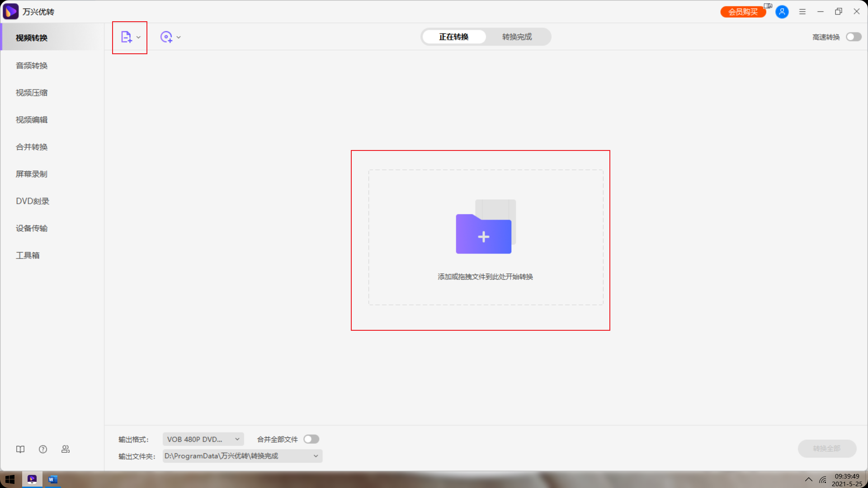Image resolution: width=868 pixels, height=488 pixels.
Task: Click the help question mark icon
Action: 43,449
